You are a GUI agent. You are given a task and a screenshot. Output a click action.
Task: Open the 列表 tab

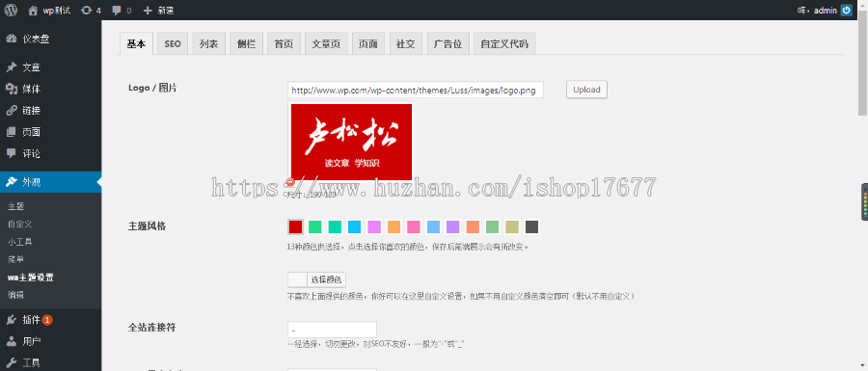tap(208, 43)
